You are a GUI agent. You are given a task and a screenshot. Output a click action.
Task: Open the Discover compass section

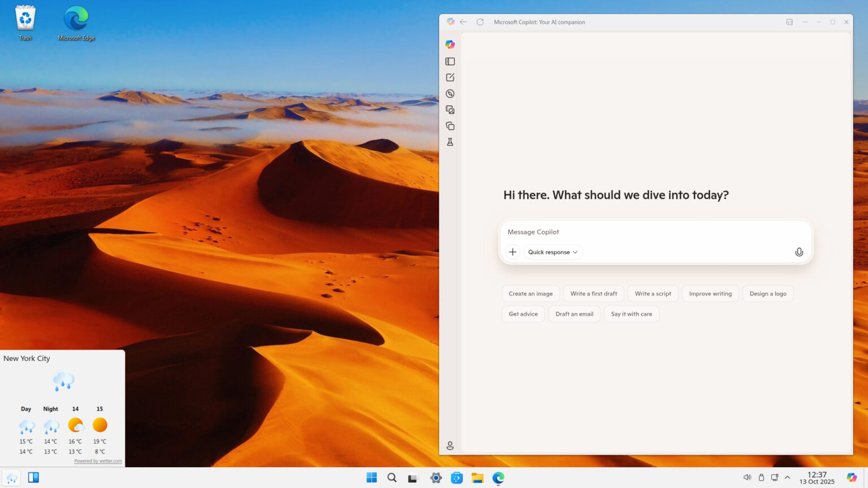coord(449,93)
